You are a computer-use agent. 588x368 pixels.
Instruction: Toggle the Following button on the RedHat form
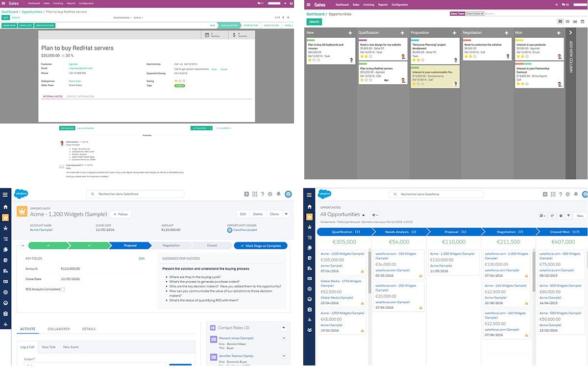click(201, 128)
